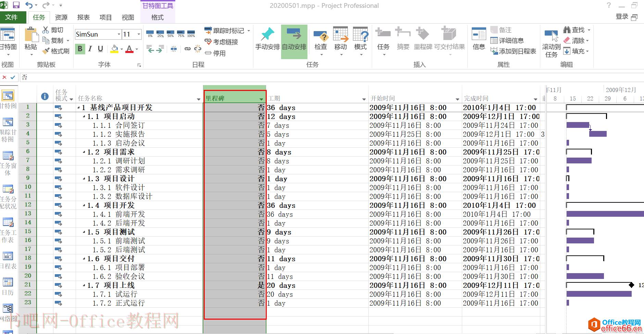Image resolution: width=644 pixels, height=334 pixels.
Task: Toggle Bold formatting
Action: coord(80,49)
